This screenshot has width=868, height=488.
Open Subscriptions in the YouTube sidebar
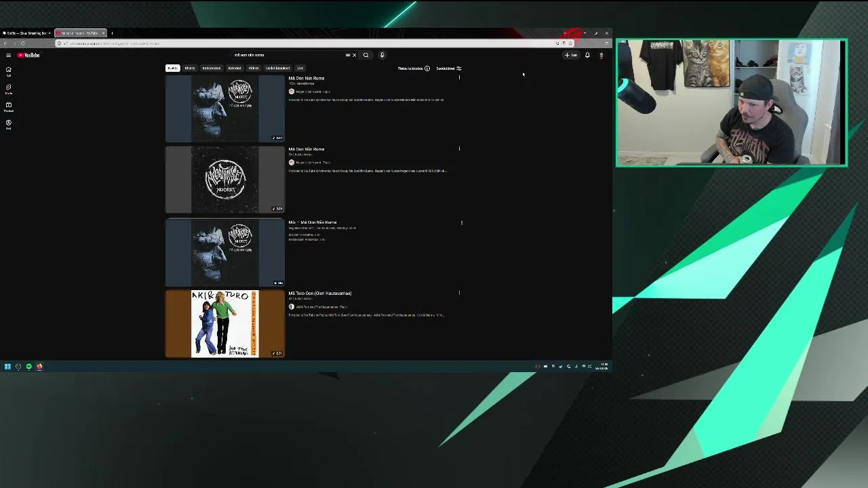click(9, 107)
